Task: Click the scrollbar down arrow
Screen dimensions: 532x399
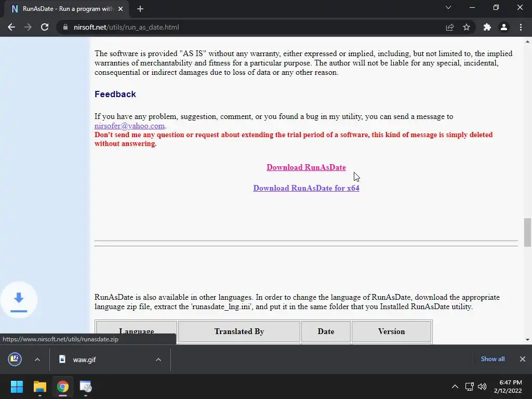Action: [527, 340]
